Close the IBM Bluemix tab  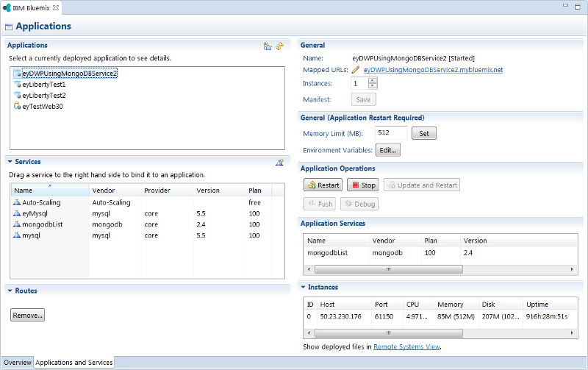click(56, 7)
